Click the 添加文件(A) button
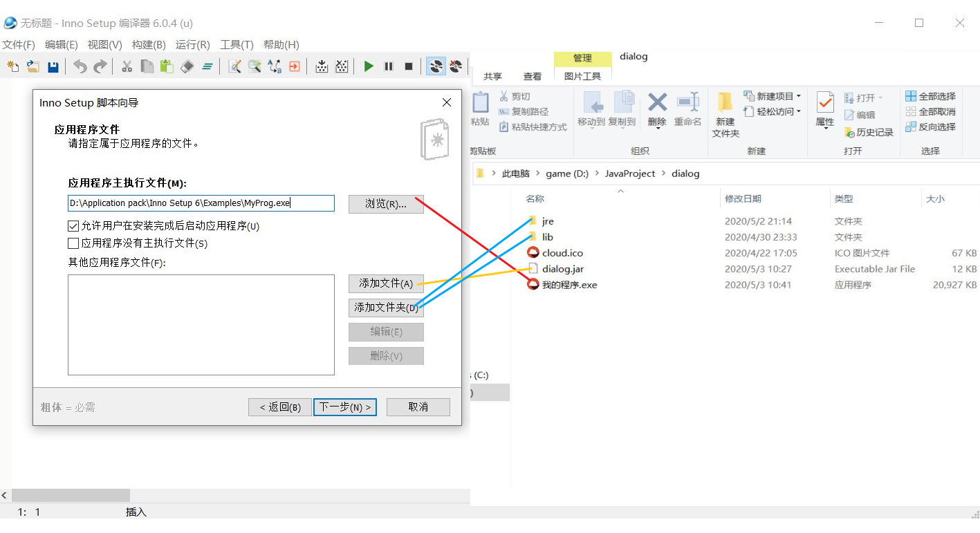Screen dimensions: 980x533 386,283
